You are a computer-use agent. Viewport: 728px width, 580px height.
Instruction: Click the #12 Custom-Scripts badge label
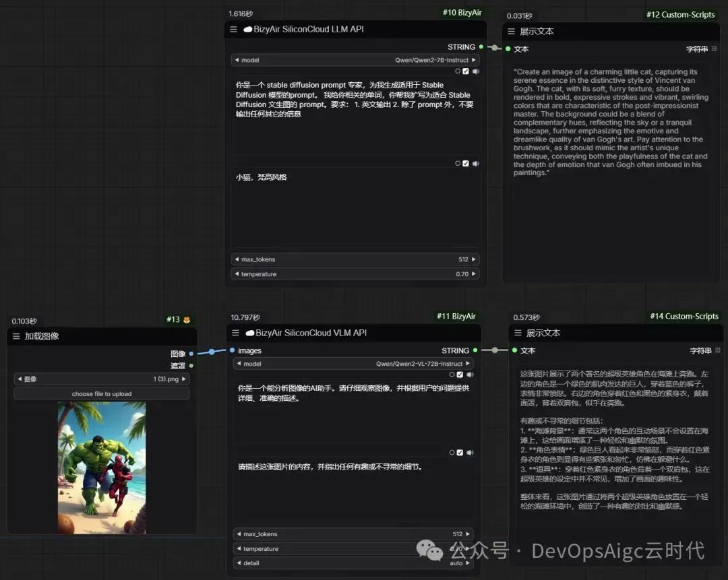click(x=681, y=15)
